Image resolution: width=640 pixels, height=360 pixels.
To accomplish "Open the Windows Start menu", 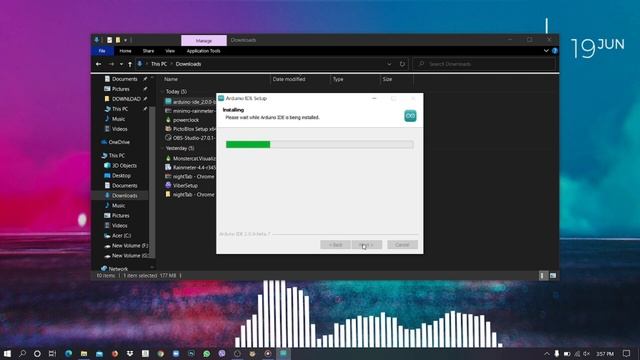I will 7,353.
